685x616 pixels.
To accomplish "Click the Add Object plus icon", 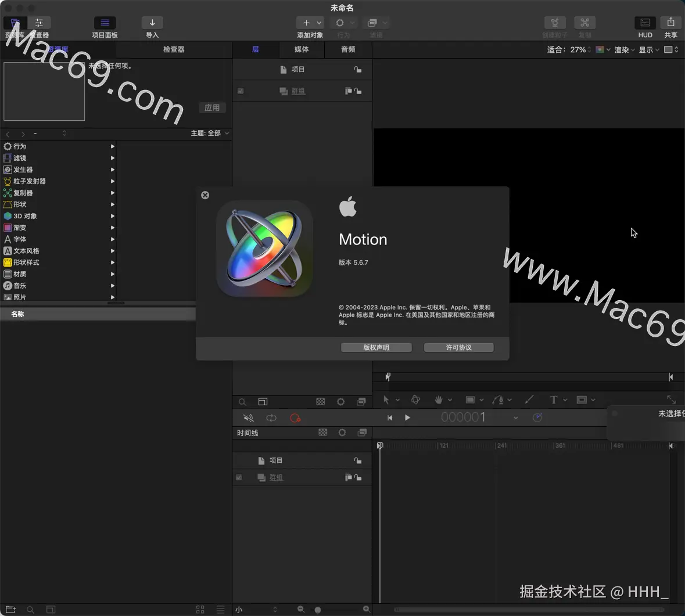I will [306, 23].
